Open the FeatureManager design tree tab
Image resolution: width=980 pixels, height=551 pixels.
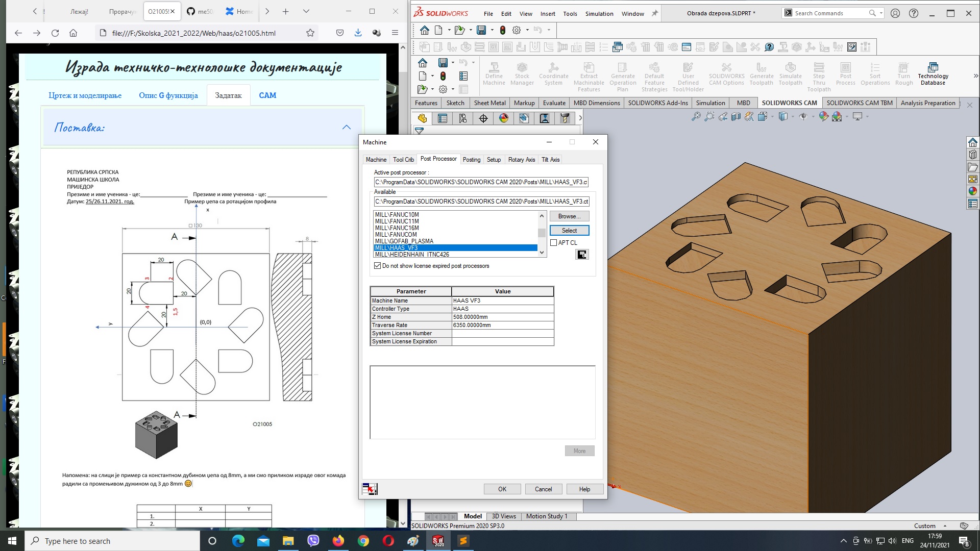tap(422, 118)
